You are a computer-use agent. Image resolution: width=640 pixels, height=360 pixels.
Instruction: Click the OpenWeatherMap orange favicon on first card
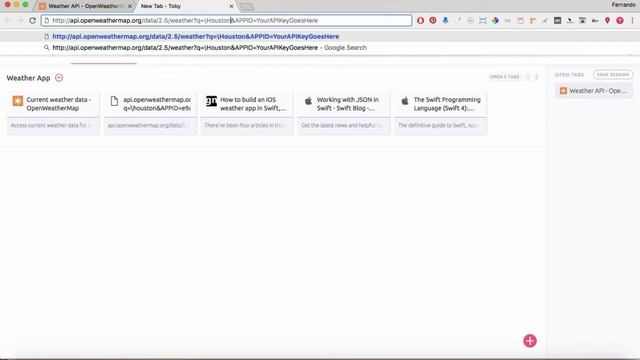click(x=18, y=100)
